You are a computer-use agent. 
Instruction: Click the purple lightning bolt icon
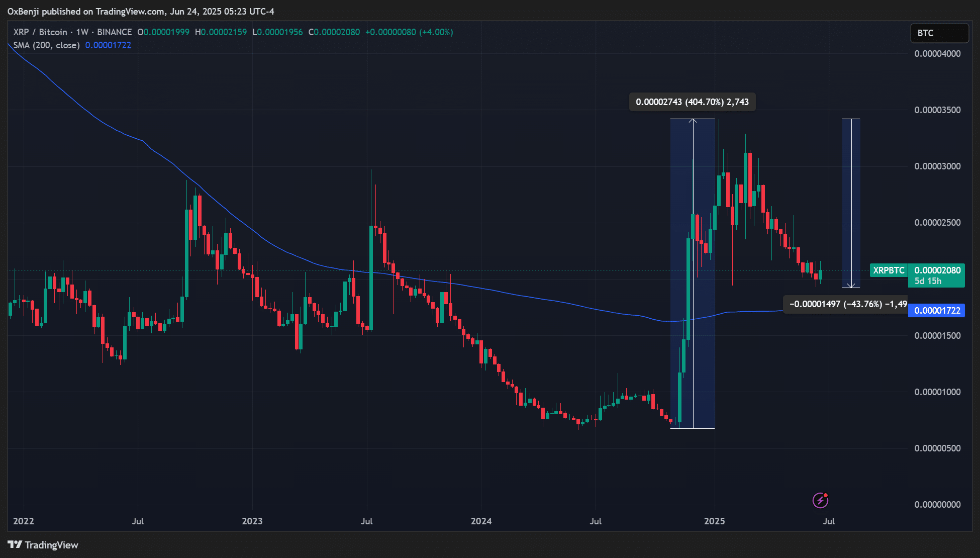point(820,500)
